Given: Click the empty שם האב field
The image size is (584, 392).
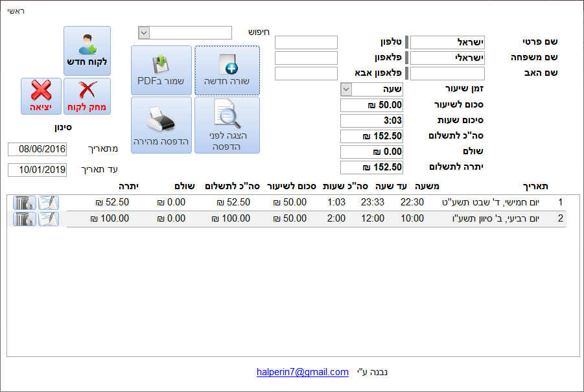Looking at the screenshot, I should [x=447, y=74].
